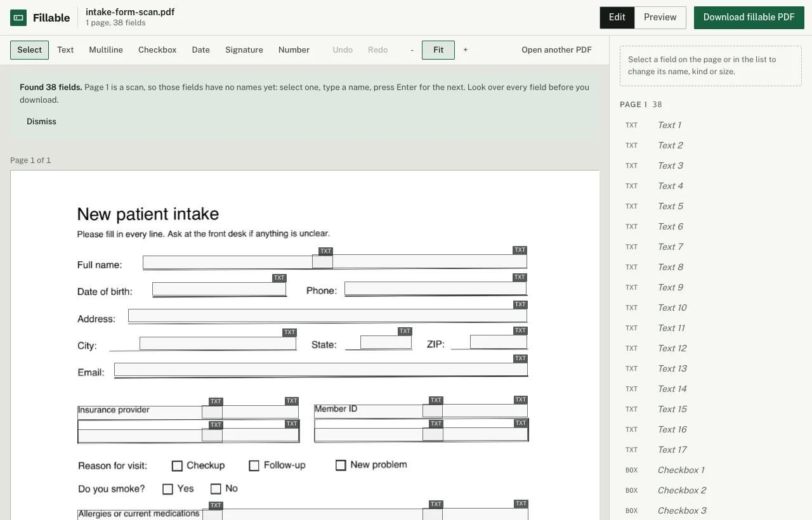Zoom in with the plus button
This screenshot has height=520, width=812.
click(465, 50)
